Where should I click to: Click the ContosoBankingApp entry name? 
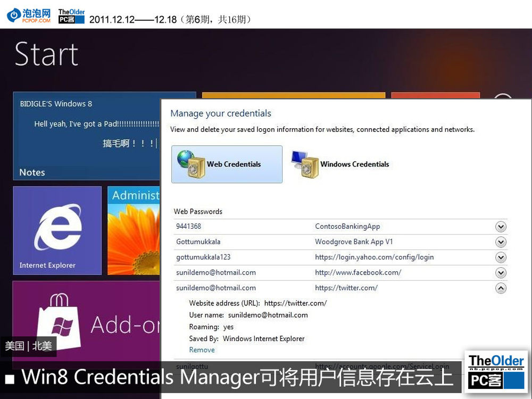347,226
